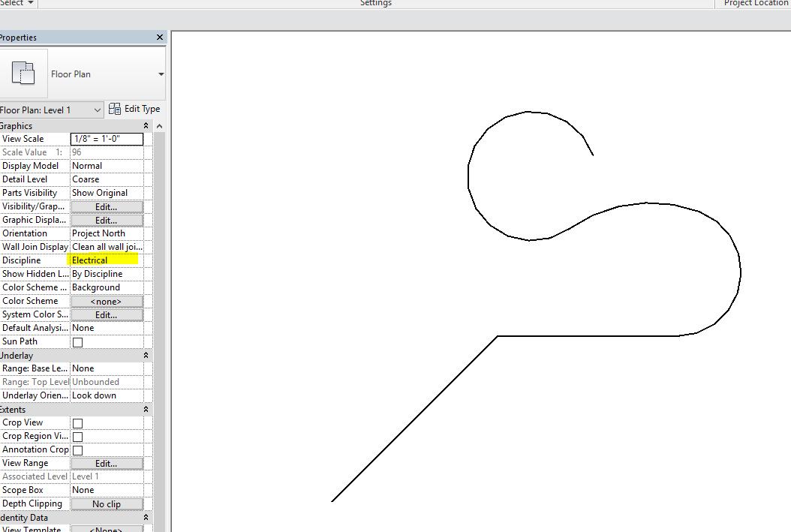
Task: Click the Depth Clipping No clip button
Action: pyautogui.click(x=107, y=504)
